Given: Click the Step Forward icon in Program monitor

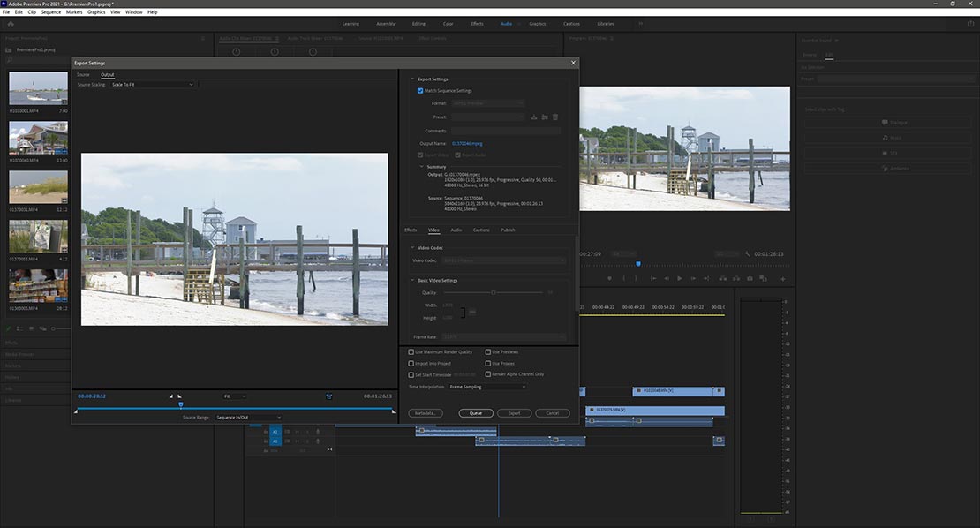Looking at the screenshot, I should tap(692, 278).
